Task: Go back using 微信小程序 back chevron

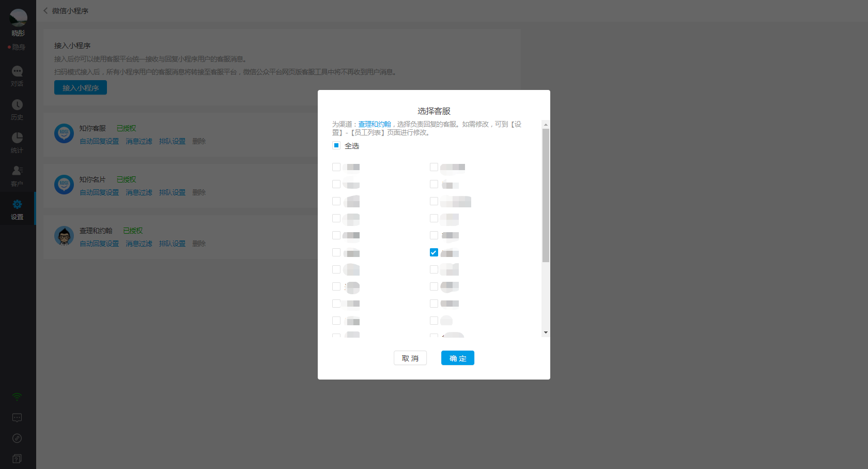Action: 45,11
